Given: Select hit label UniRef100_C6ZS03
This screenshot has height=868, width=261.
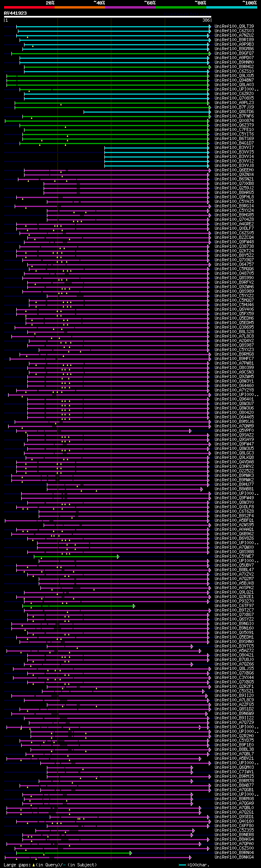Looking at the screenshot, I should pyautogui.click(x=234, y=31).
